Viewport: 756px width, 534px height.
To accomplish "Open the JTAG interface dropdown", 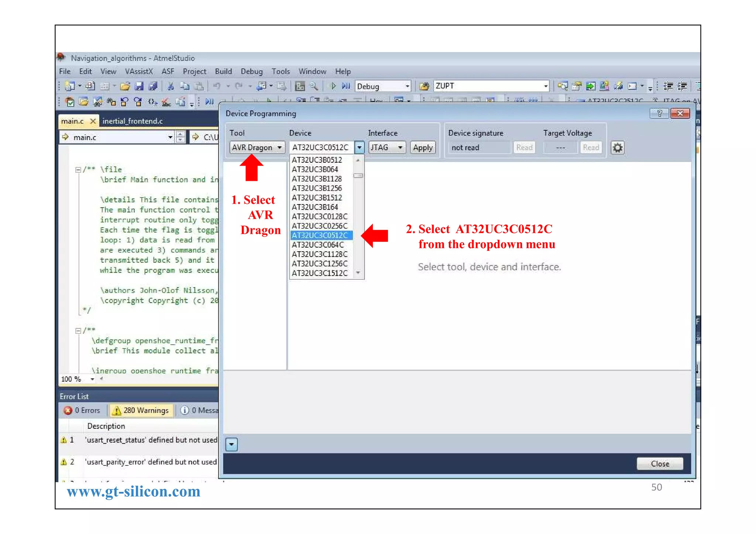I will click(387, 148).
